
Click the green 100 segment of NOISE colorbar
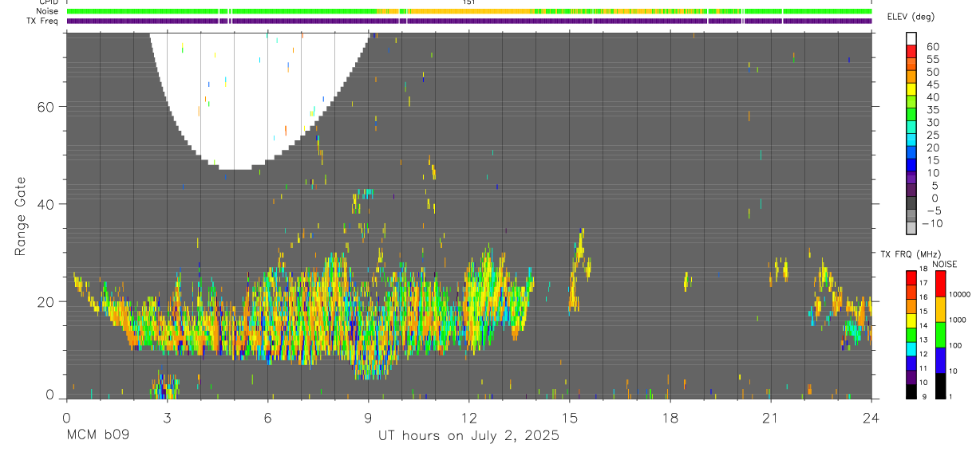(941, 335)
